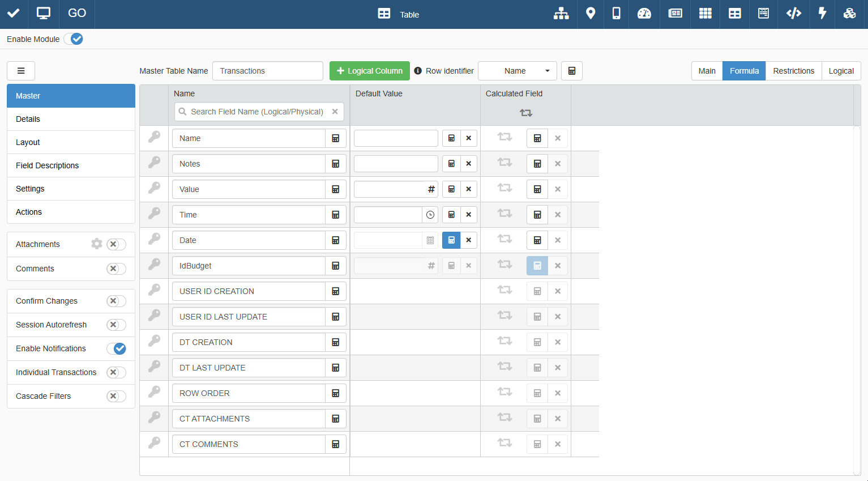Disable the Enable Notifications toggle
868x481 pixels.
[x=116, y=348]
